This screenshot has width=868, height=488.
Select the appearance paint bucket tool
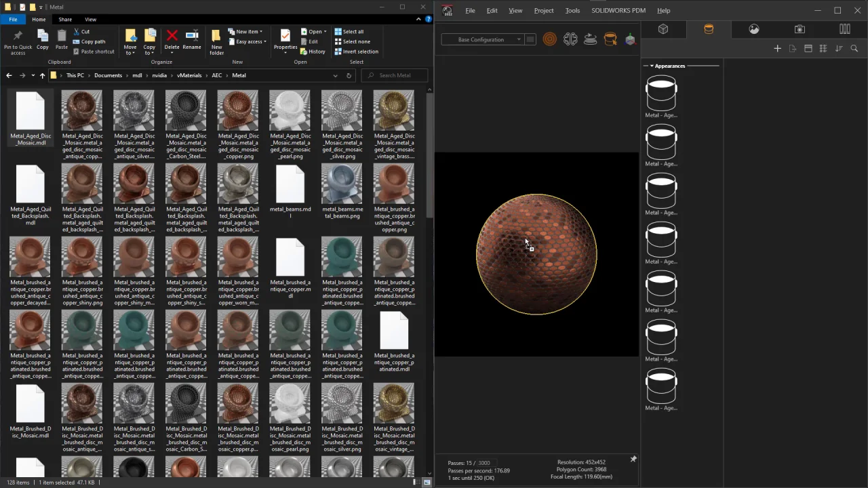click(610, 39)
